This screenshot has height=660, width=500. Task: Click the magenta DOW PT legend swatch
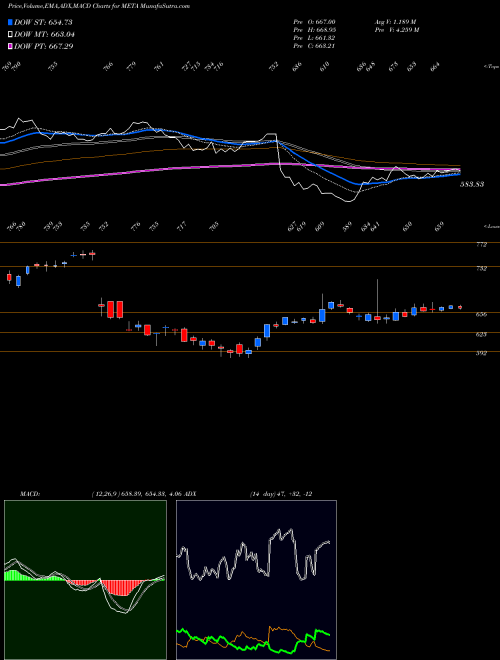[x=11, y=46]
